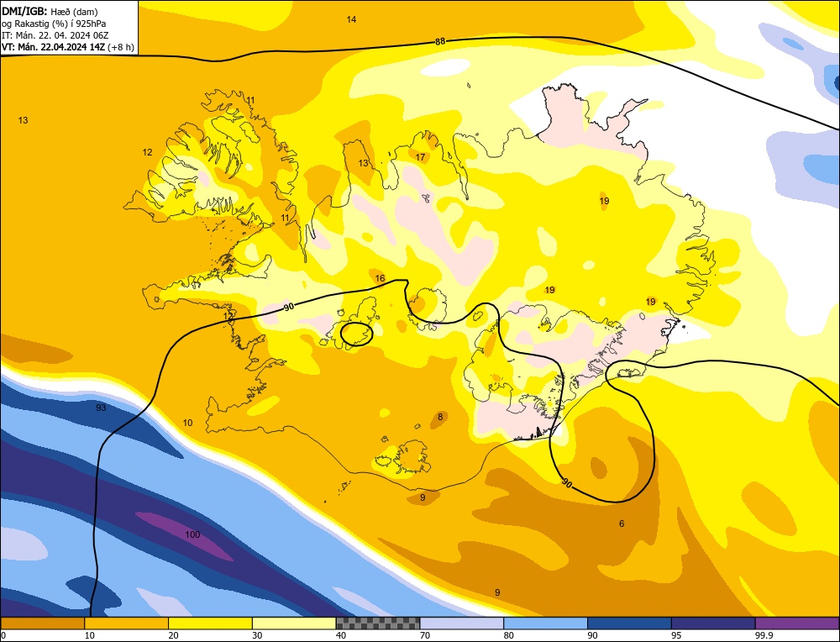
Task: Select the purple legend swatch after 99.9
Action: point(797,624)
